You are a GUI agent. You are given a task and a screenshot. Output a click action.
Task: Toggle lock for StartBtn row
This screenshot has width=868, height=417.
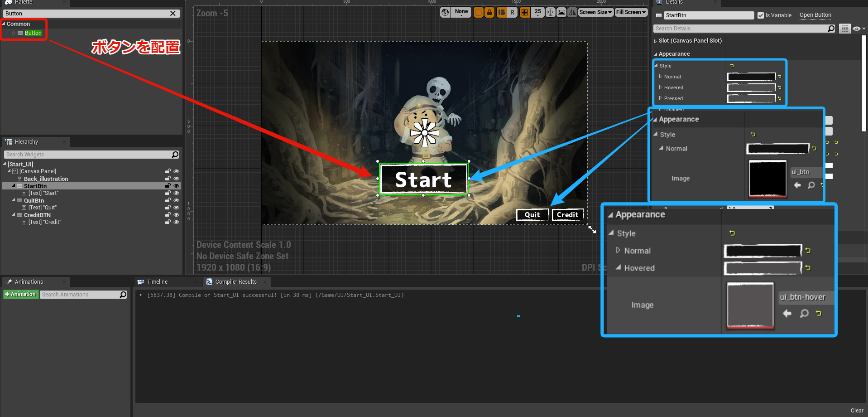tap(168, 186)
